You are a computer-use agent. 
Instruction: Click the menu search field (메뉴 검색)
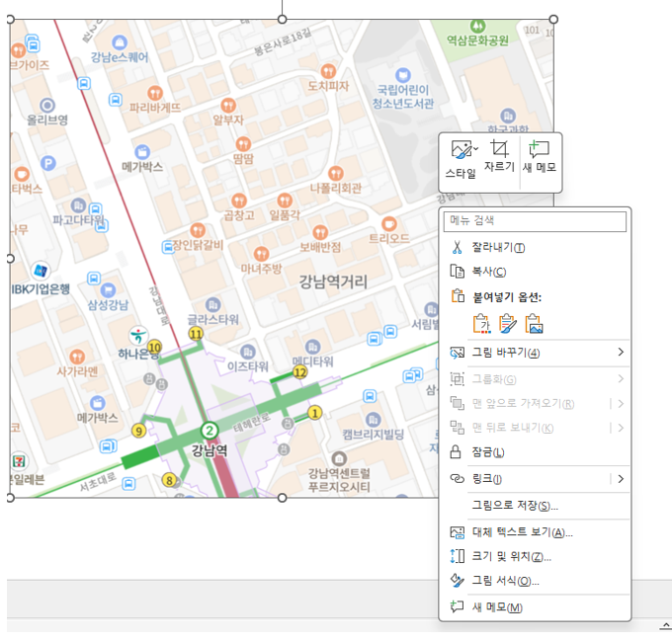535,221
